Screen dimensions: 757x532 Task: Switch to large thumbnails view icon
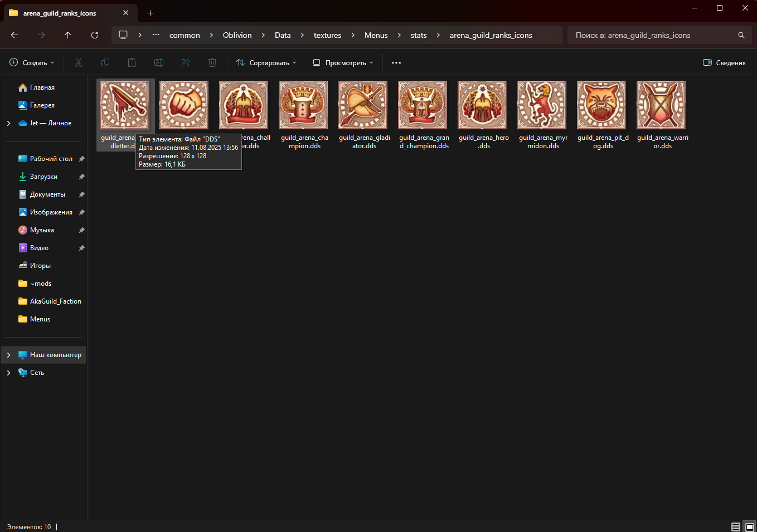point(750,527)
